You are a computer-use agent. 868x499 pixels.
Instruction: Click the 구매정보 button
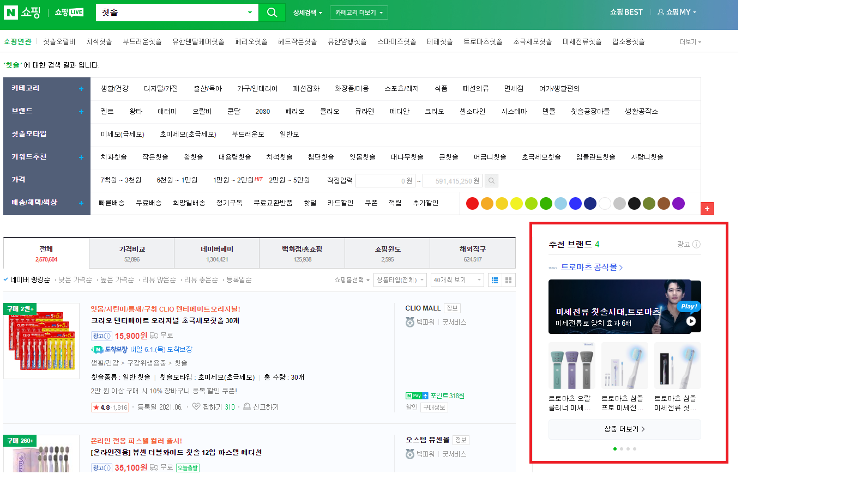[435, 407]
